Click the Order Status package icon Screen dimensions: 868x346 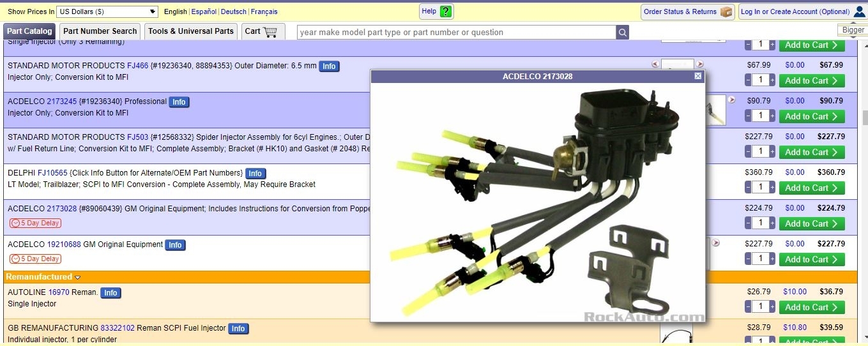tap(726, 11)
